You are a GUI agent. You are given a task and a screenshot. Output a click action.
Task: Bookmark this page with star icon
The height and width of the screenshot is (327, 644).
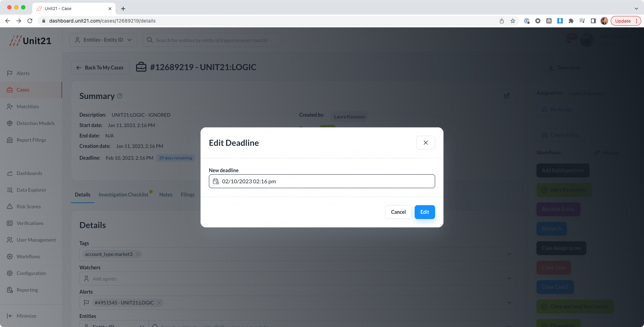[x=513, y=21]
